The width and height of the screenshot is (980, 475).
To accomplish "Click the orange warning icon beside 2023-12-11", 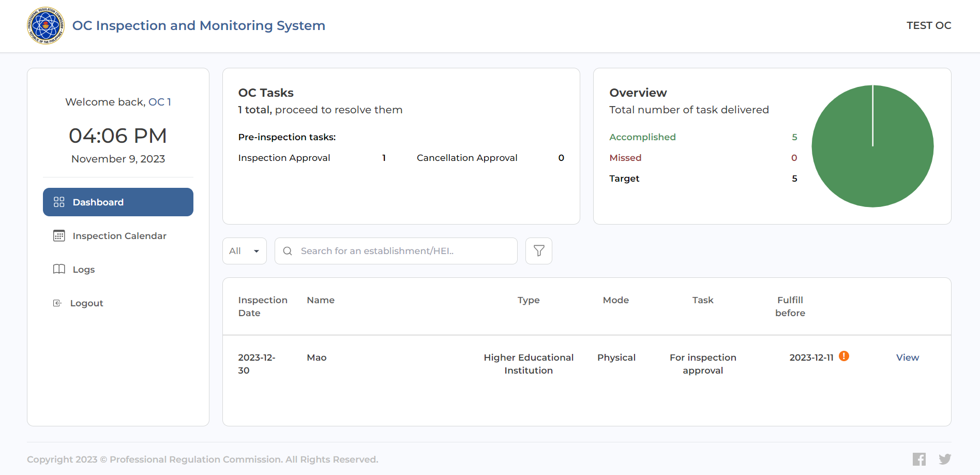I will click(843, 356).
